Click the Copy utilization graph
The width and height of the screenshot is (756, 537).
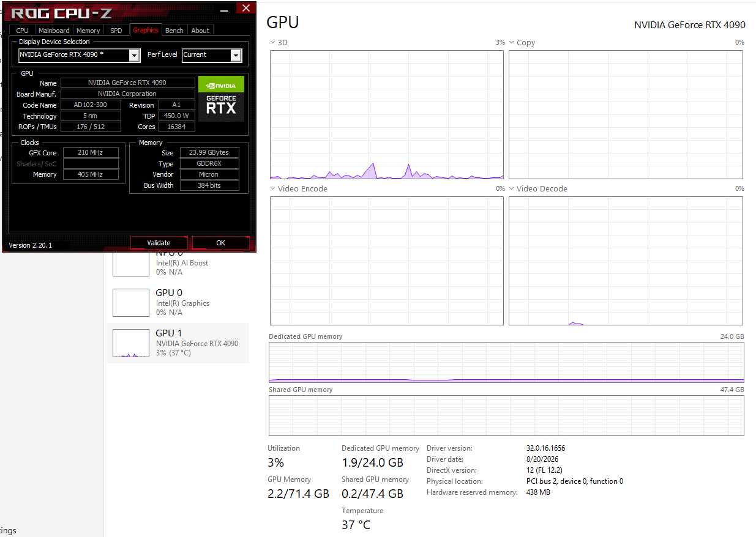point(626,114)
